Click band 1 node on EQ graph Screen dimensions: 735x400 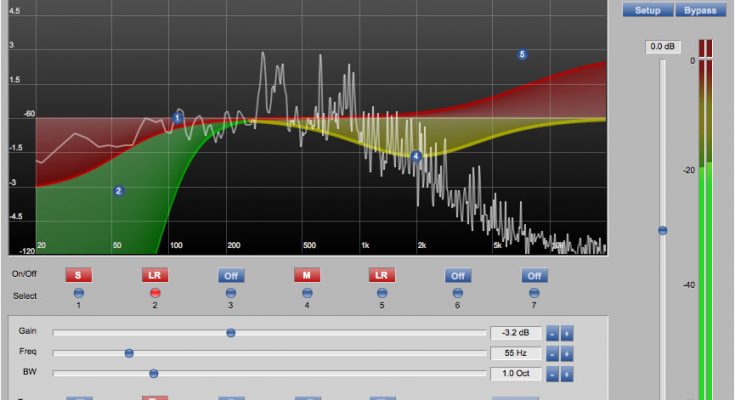pos(178,118)
